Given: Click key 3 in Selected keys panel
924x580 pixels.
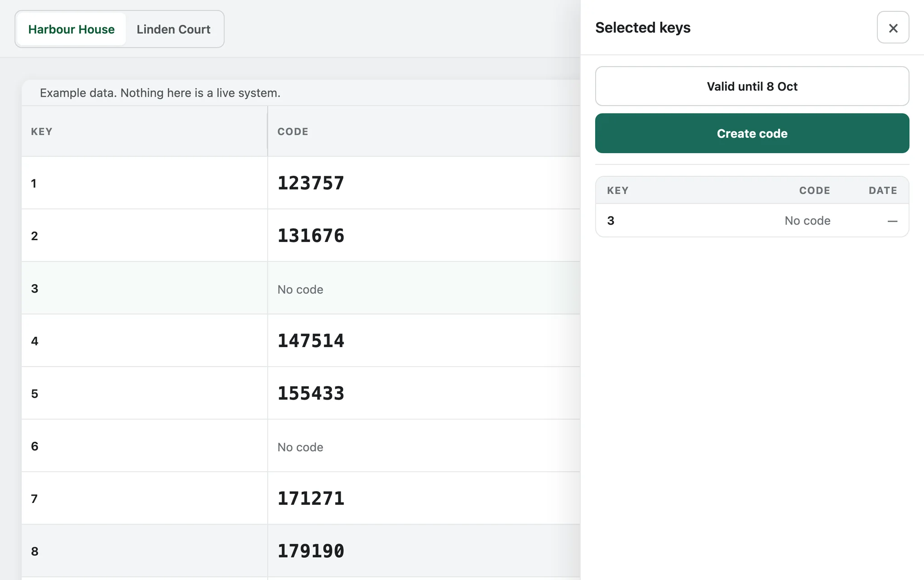Looking at the screenshot, I should 611,221.
